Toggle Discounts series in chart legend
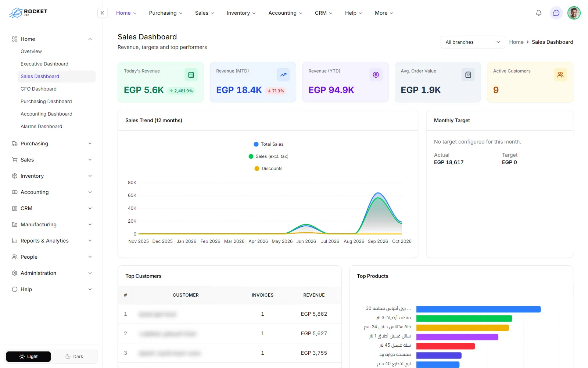Viewport: 588px width, 368px height. point(268,169)
